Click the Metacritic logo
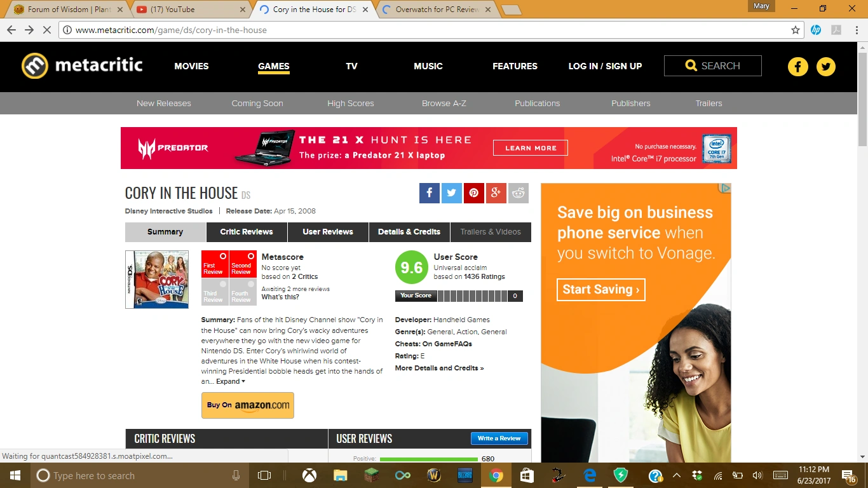 click(x=82, y=65)
